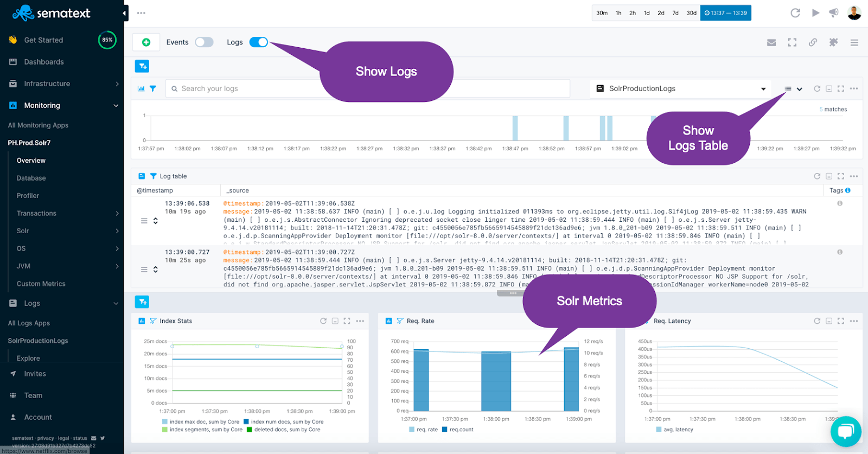Open the hamburger menu beside puzzle icon
This screenshot has width=868, height=454.
[x=854, y=42]
